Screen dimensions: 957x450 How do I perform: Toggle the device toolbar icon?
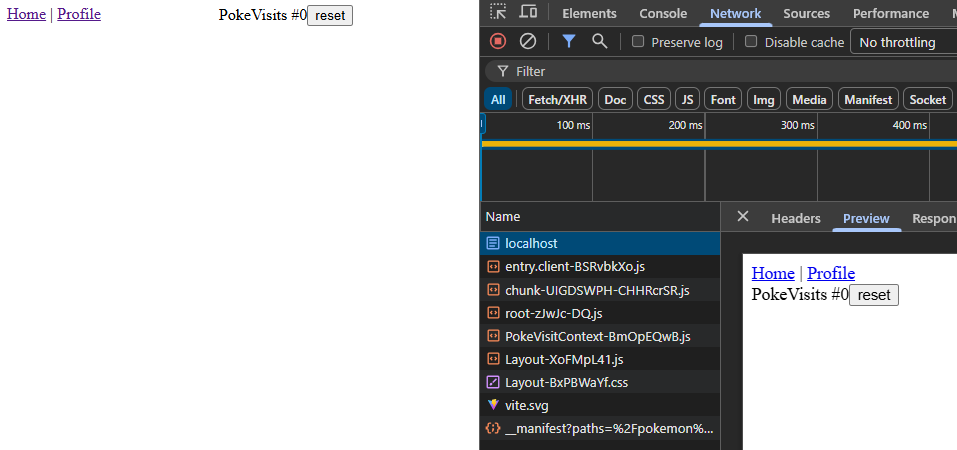pyautogui.click(x=528, y=13)
